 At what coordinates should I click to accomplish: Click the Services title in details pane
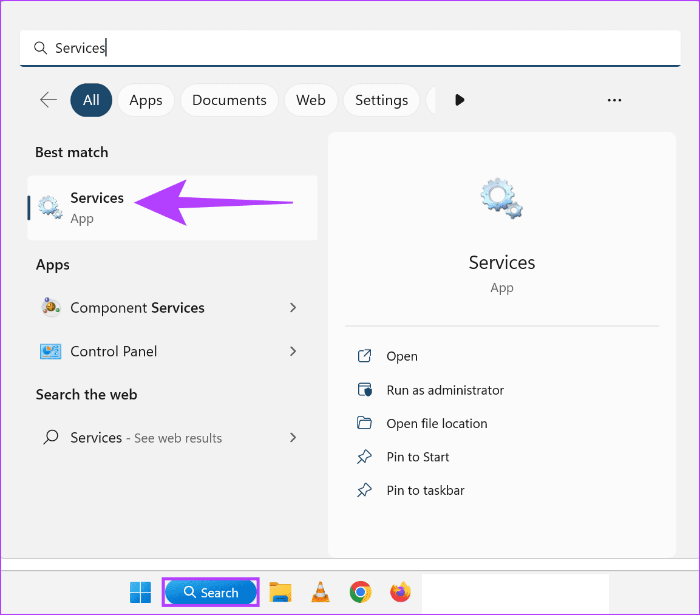point(502,262)
